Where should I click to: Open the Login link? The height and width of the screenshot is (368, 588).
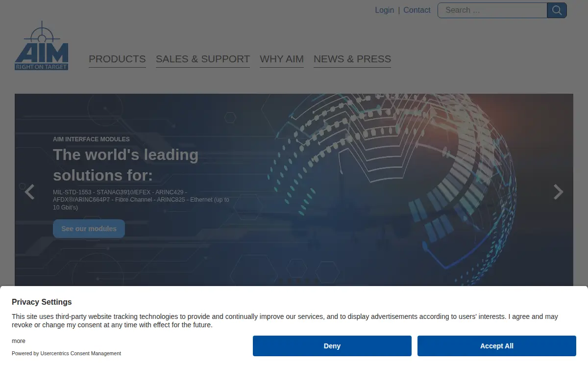coord(385,10)
